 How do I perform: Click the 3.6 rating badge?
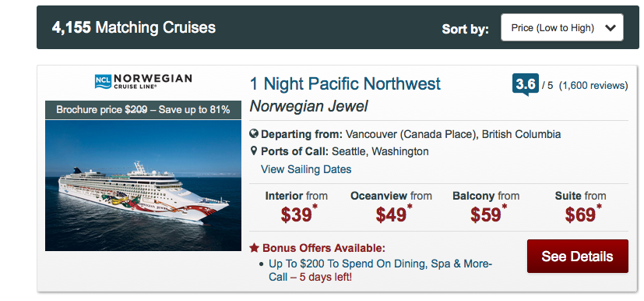pyautogui.click(x=526, y=85)
